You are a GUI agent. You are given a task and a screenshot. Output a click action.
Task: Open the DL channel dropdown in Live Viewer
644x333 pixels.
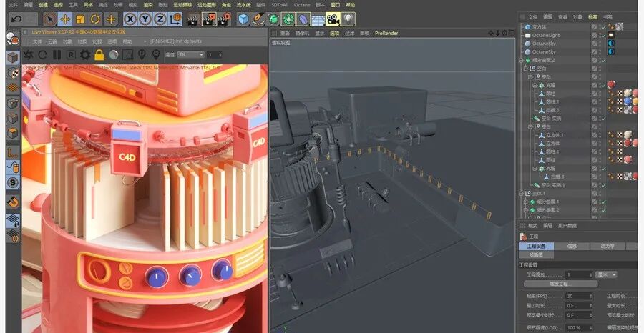coord(191,54)
